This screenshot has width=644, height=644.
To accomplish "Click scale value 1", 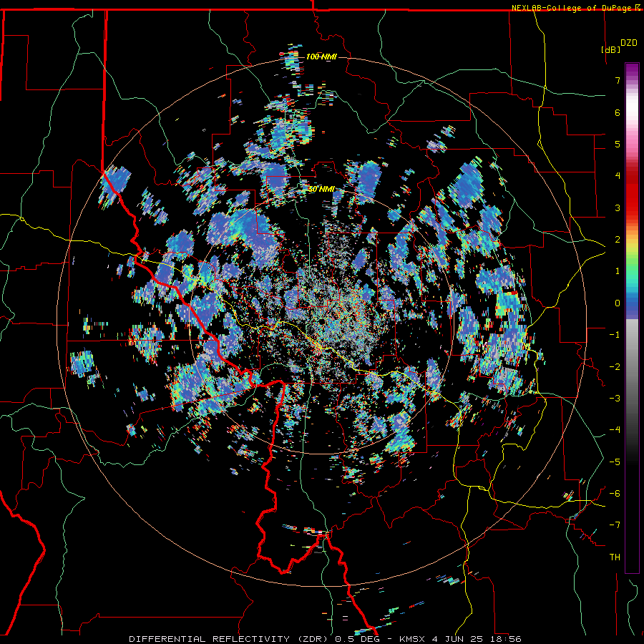I will pos(618,271).
